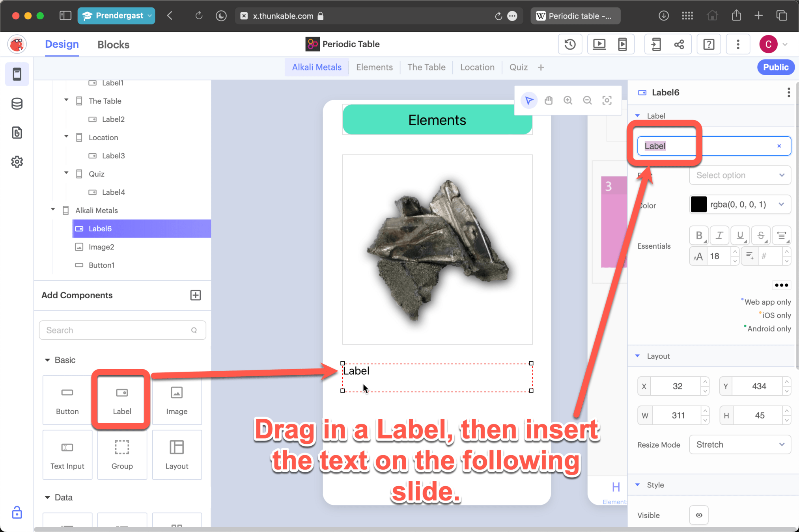
Task: Click the Public button
Action: 775,67
